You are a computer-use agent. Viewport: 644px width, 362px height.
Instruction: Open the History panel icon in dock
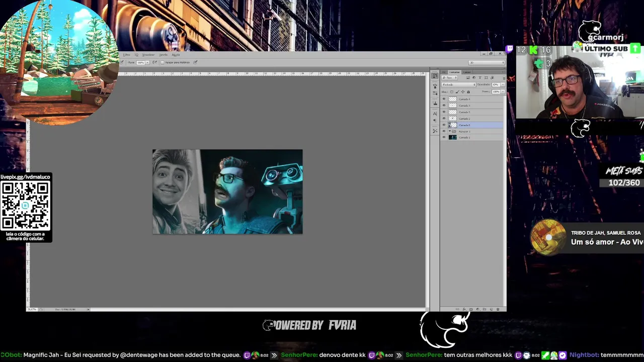point(435,76)
